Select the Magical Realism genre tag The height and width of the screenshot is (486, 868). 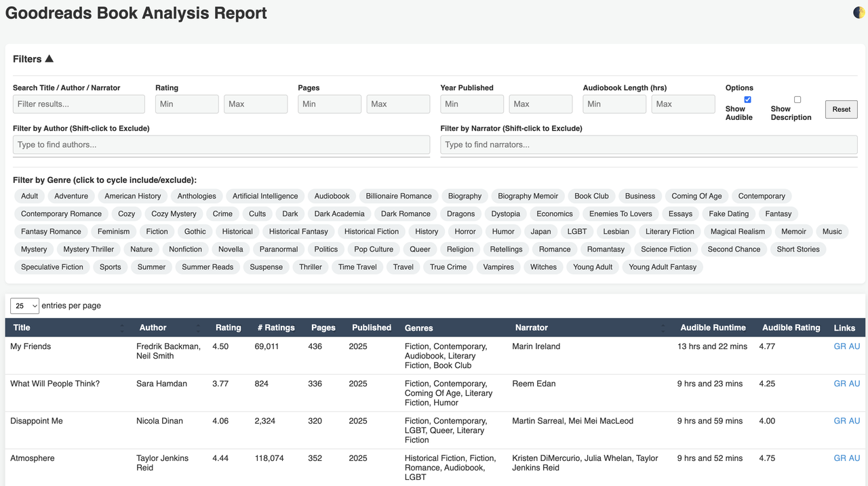coord(738,231)
